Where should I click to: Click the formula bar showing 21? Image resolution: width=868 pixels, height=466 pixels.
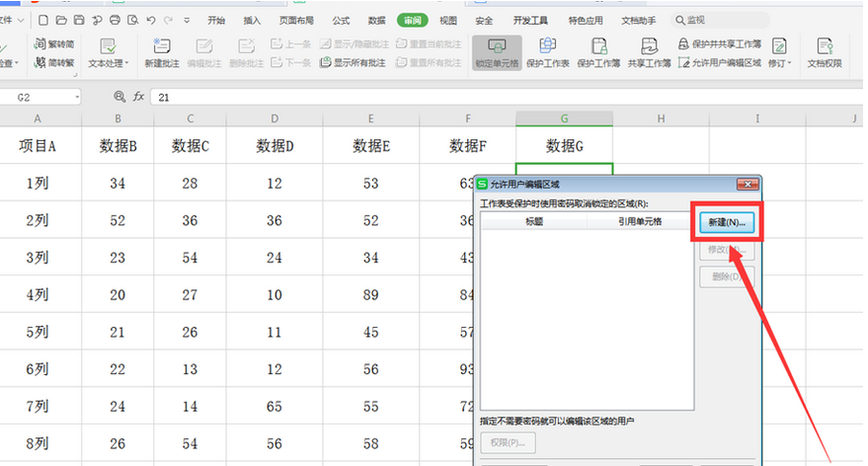(506, 98)
